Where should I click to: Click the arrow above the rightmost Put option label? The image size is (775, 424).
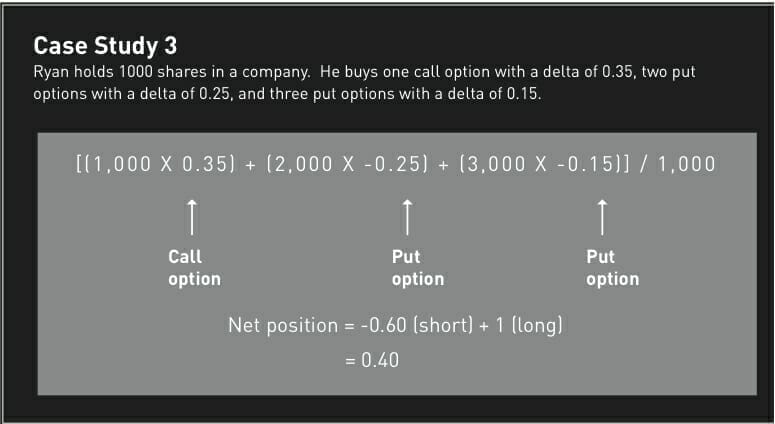pos(601,215)
